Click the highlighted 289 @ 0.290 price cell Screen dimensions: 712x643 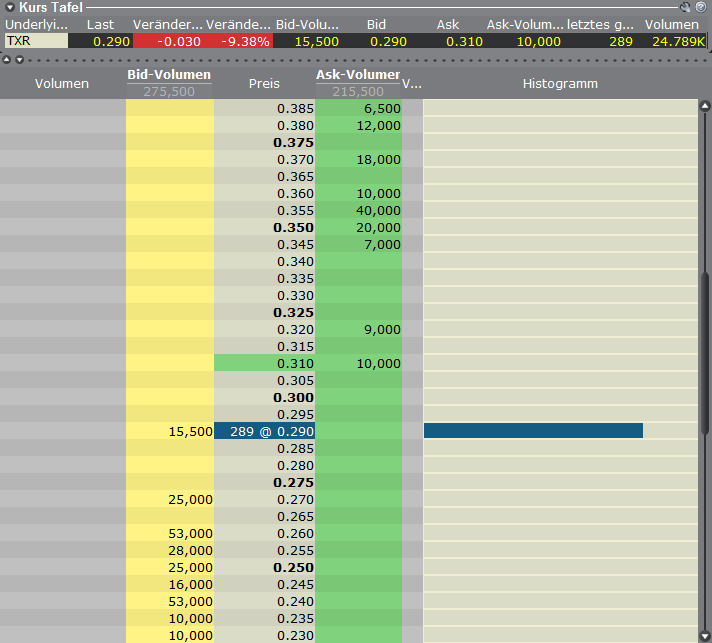[x=264, y=431]
